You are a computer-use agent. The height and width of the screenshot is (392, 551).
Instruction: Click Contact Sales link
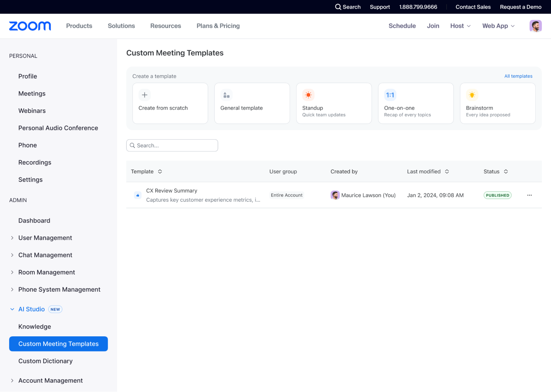pos(473,7)
